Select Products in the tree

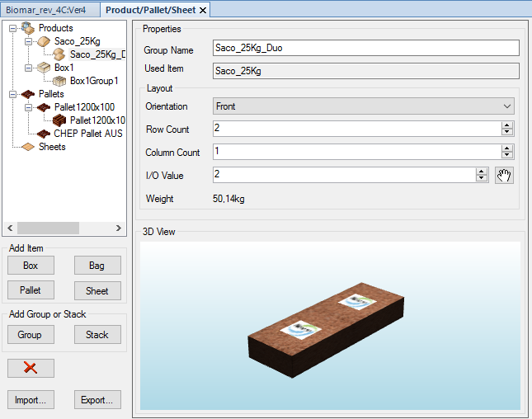pyautogui.click(x=55, y=28)
